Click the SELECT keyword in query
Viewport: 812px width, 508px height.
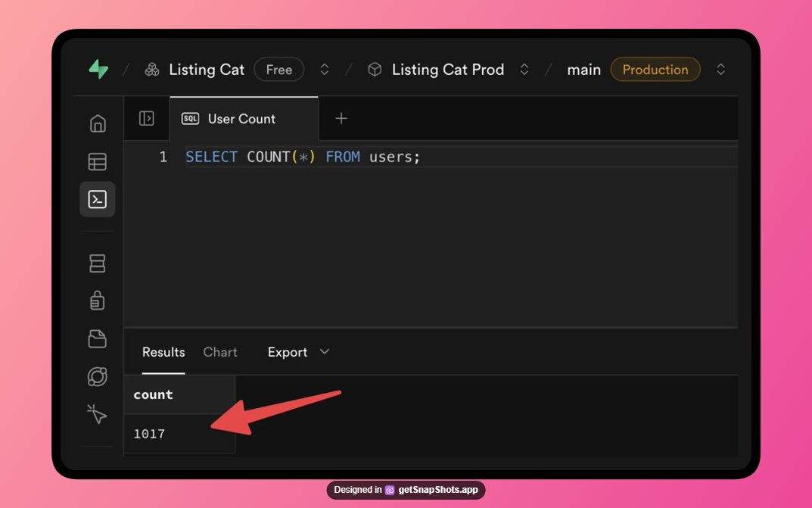(211, 157)
